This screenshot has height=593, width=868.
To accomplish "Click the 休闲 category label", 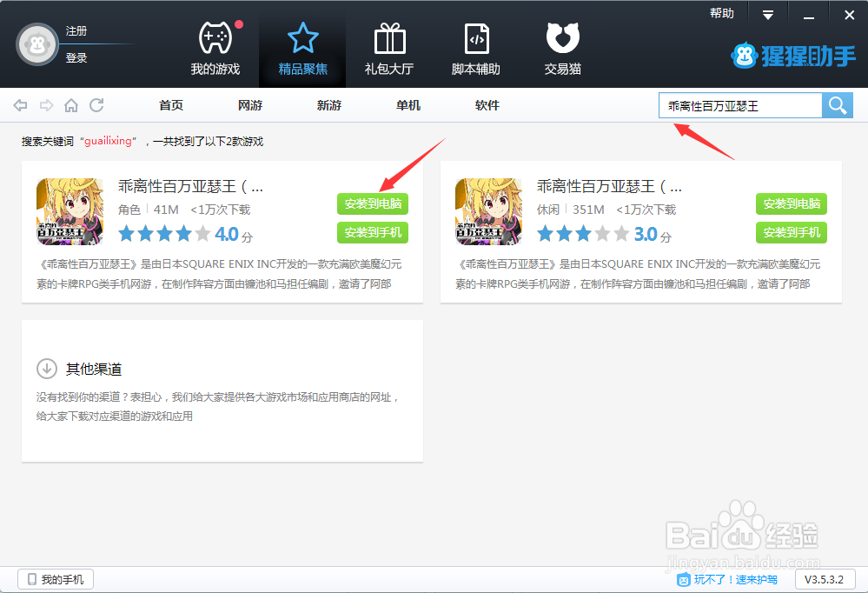I will point(548,210).
